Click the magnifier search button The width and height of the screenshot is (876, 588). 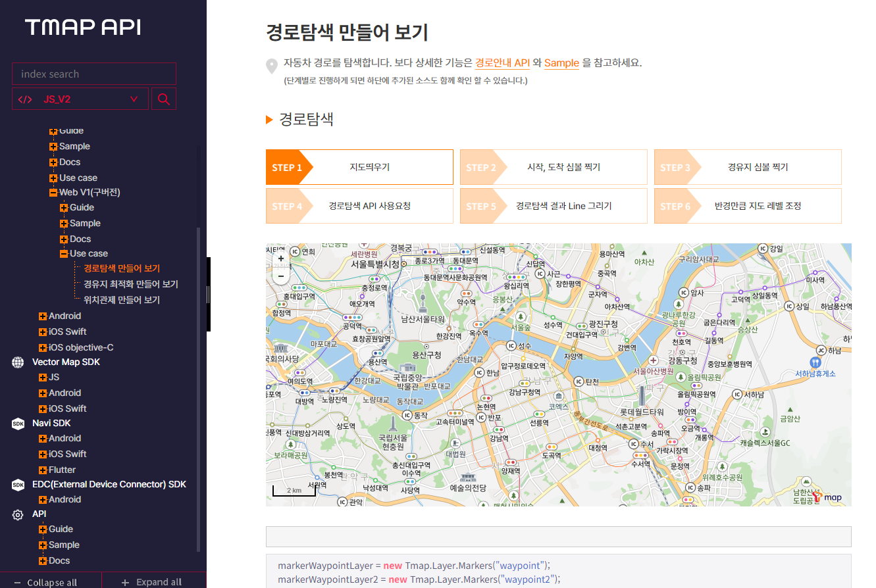[x=164, y=99]
